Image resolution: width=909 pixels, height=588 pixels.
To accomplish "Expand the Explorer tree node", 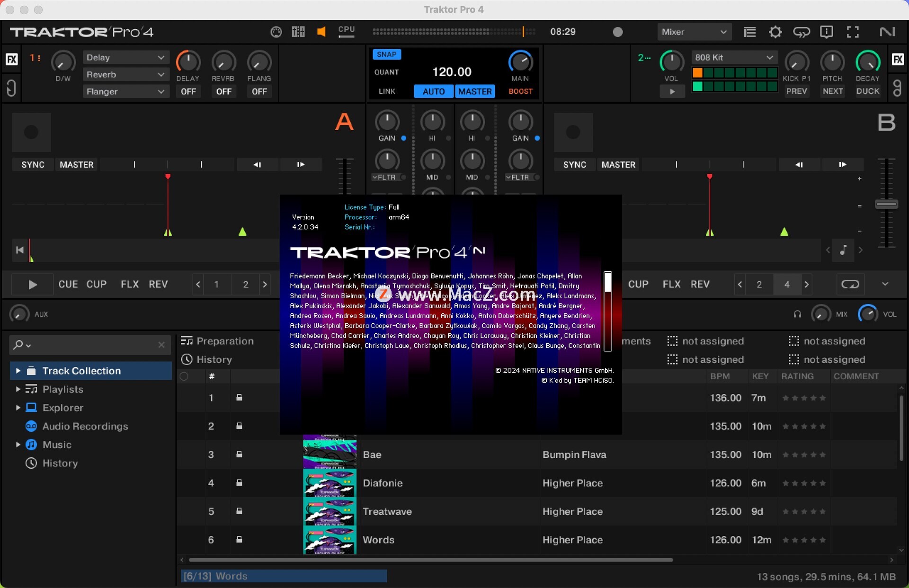I will point(18,408).
